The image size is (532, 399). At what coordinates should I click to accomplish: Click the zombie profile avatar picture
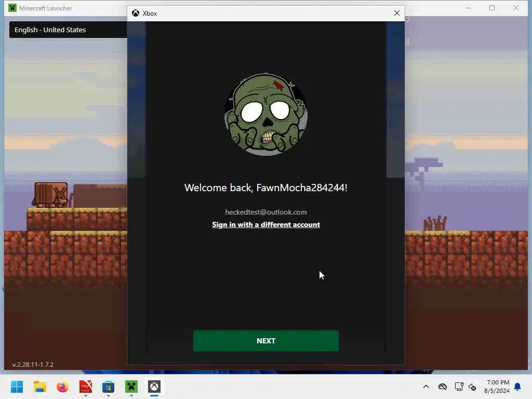(266, 114)
